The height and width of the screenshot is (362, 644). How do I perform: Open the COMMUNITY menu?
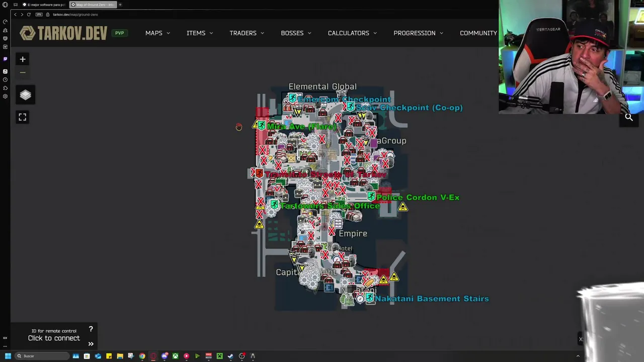[478, 33]
